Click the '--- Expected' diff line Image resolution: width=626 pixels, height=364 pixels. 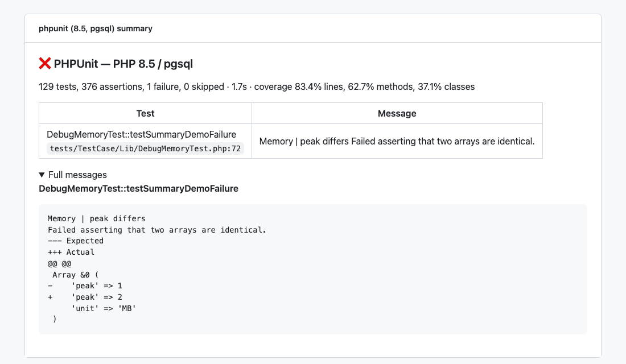click(76, 241)
